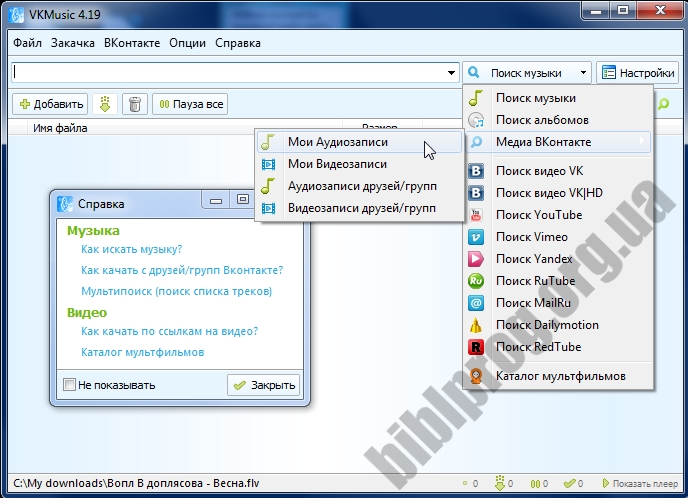The height and width of the screenshot is (498, 688).
Task: Click the Пауза все button
Action: pos(190,104)
